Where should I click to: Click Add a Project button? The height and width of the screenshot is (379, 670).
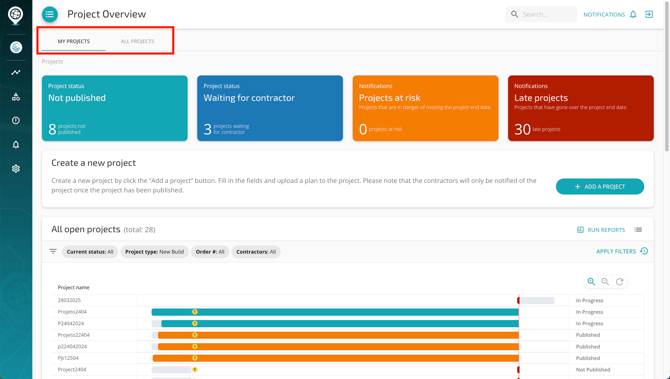click(600, 187)
